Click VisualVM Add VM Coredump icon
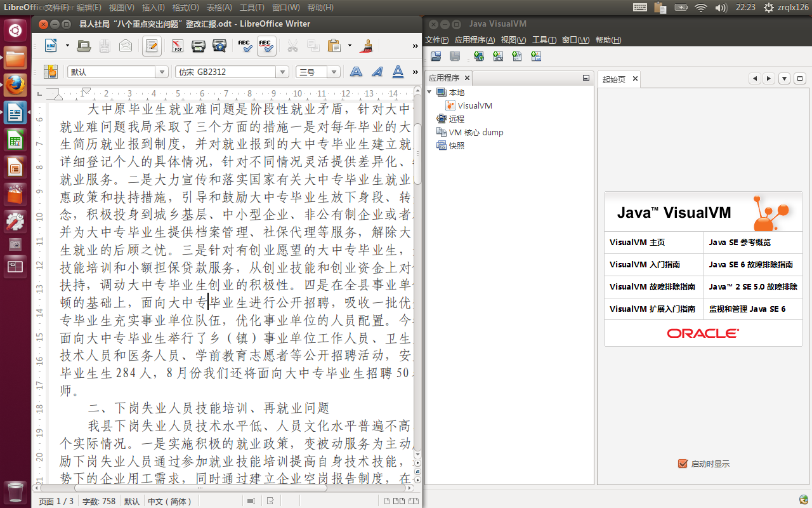Image resolution: width=812 pixels, height=508 pixels. [517, 57]
